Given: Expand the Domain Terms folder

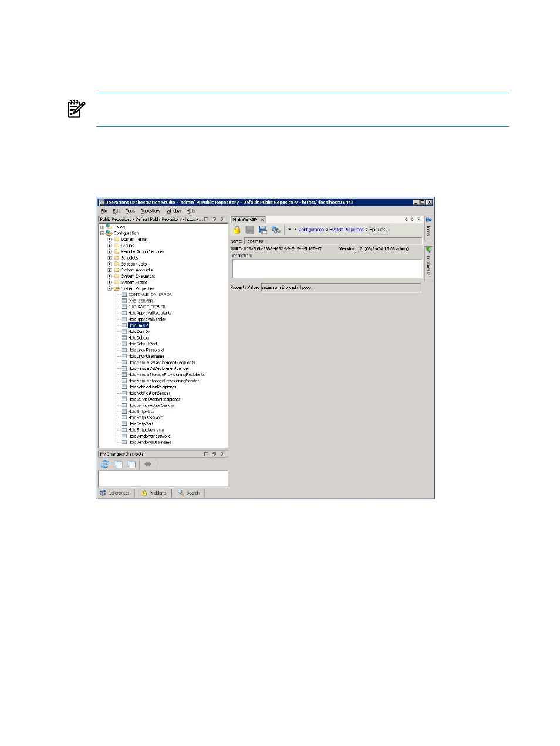Looking at the screenshot, I should (x=109, y=240).
